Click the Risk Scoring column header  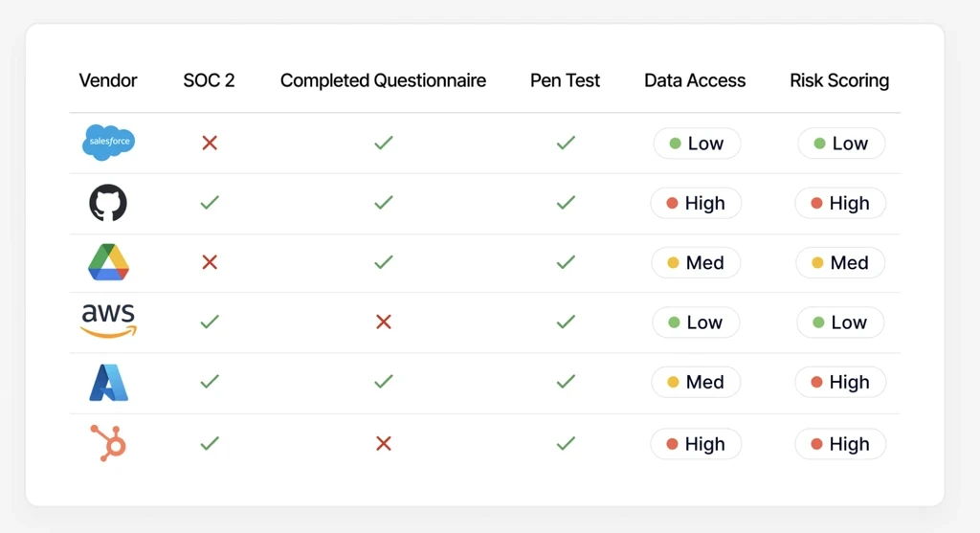click(839, 80)
